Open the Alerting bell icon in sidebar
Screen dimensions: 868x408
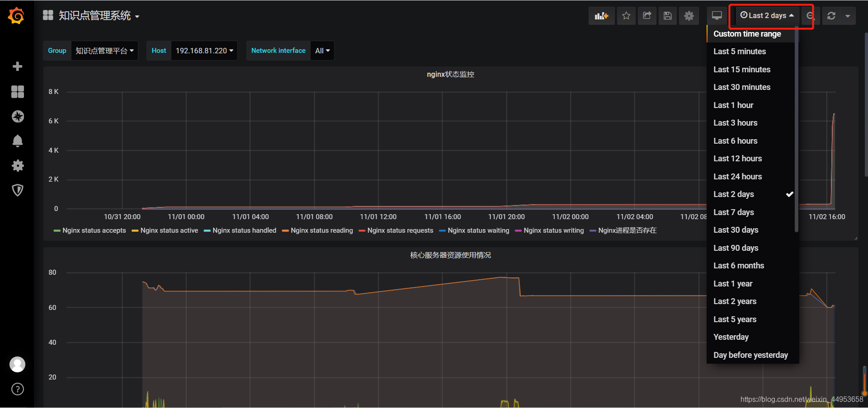[x=18, y=141]
